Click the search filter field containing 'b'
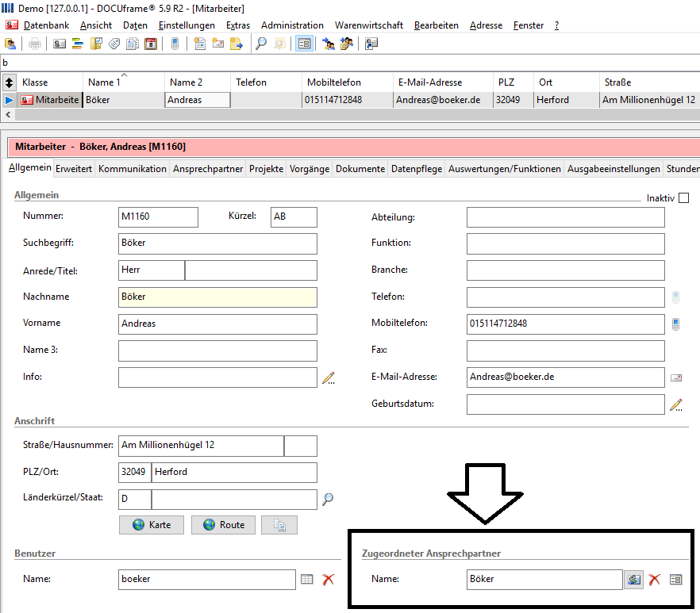 [x=350, y=63]
